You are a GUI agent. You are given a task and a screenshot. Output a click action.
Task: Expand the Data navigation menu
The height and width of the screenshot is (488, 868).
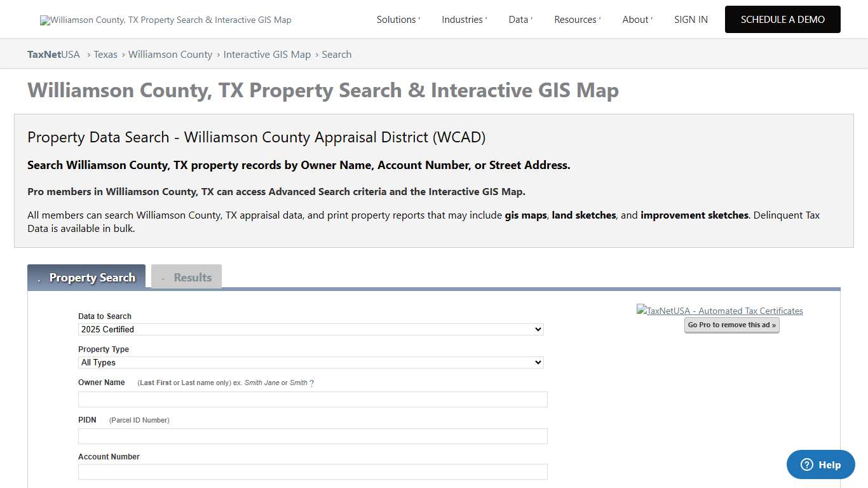(519, 20)
